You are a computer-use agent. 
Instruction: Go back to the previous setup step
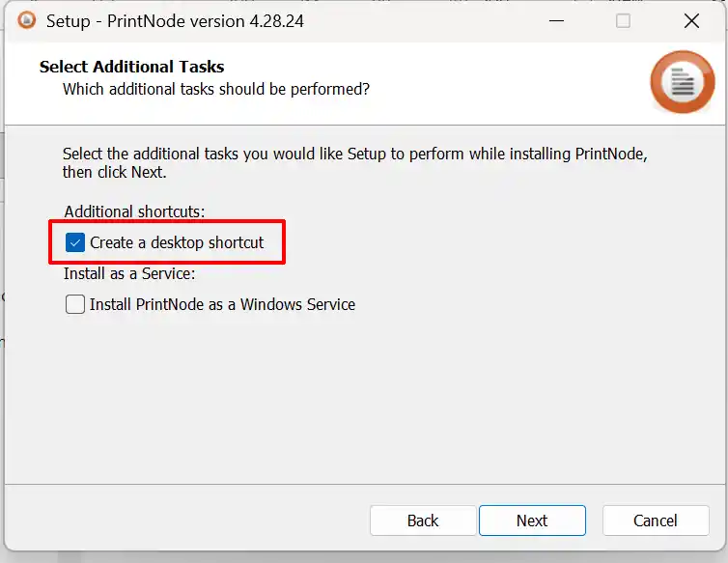[x=423, y=521]
